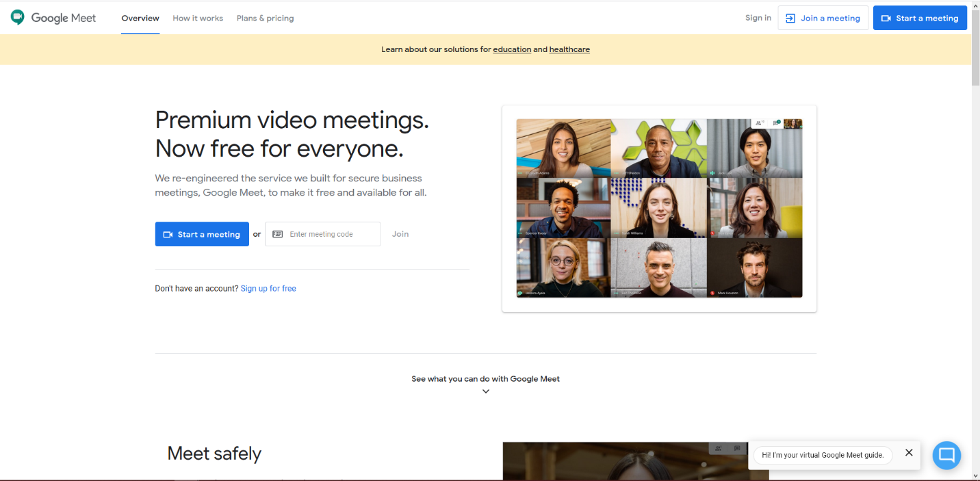Close the virtual guide popup
This screenshot has width=980, height=481.
pyautogui.click(x=909, y=452)
